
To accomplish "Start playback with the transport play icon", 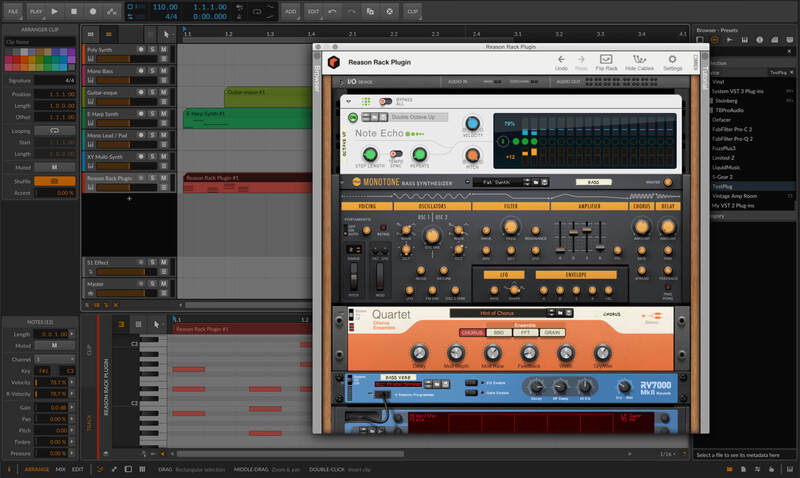I will tap(55, 11).
